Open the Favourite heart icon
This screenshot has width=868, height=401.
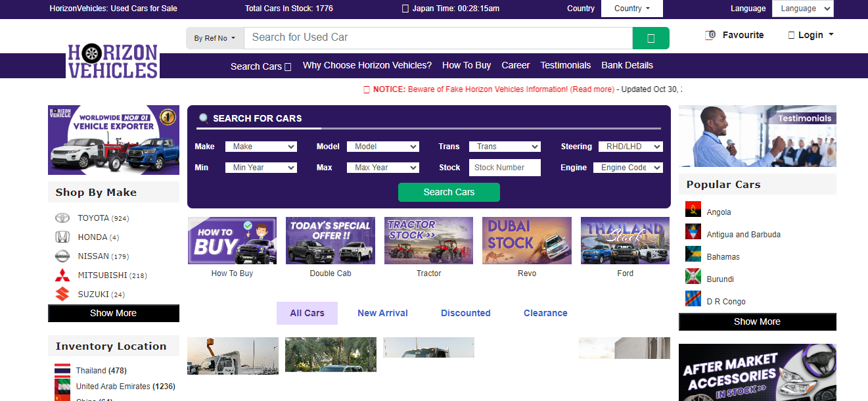coord(710,35)
